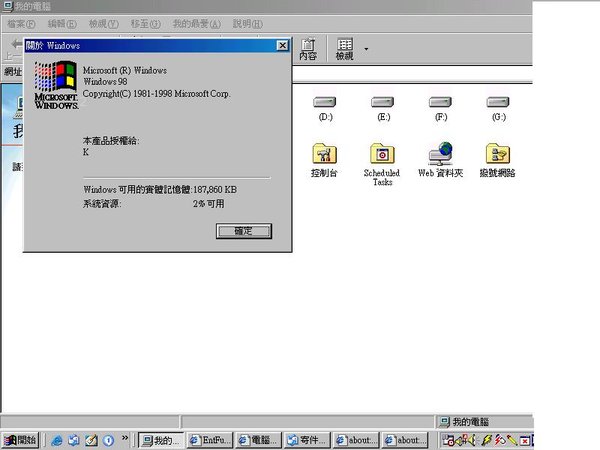Image resolution: width=600 pixels, height=450 pixels.
Task: Click the 2% 可用 system resources value
Action: click(x=209, y=204)
